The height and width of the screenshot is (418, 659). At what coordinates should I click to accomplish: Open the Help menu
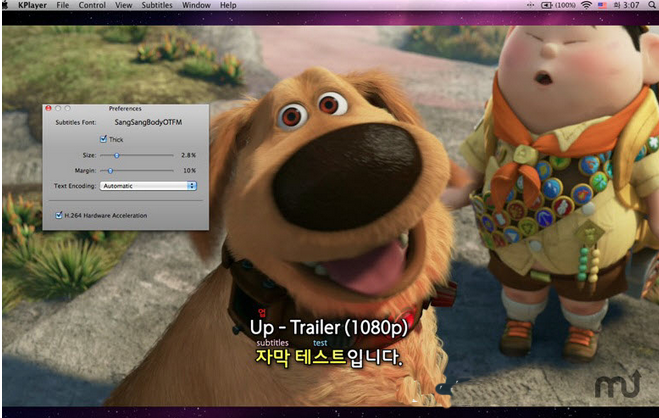point(228,5)
